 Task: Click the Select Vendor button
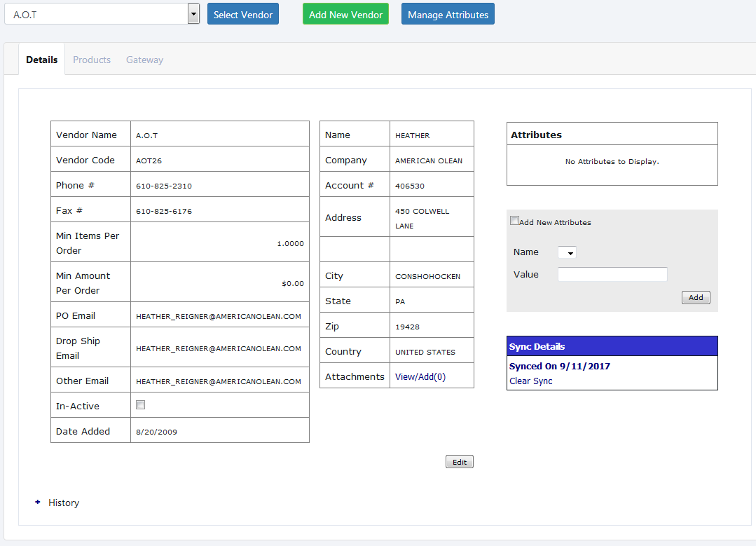(x=242, y=14)
